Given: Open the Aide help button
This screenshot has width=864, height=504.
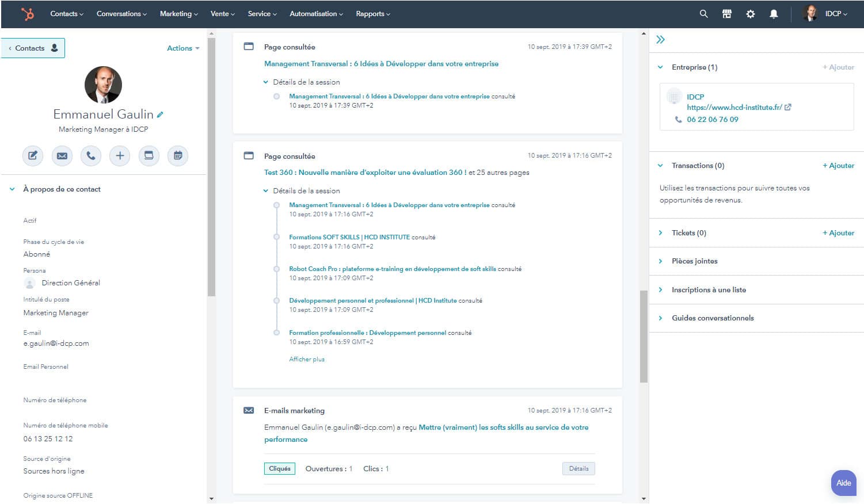Looking at the screenshot, I should tap(844, 483).
